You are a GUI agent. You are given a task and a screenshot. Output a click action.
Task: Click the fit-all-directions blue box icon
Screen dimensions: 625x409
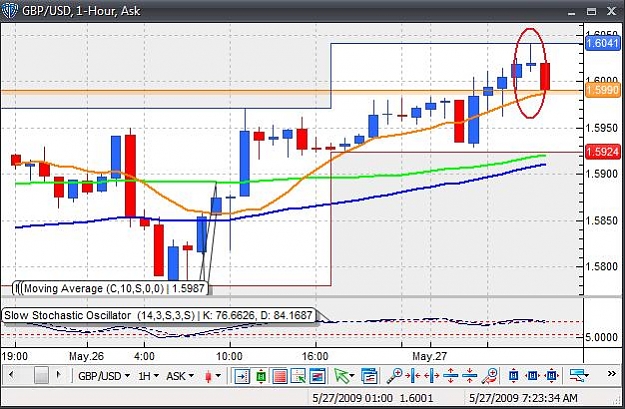tap(552, 376)
